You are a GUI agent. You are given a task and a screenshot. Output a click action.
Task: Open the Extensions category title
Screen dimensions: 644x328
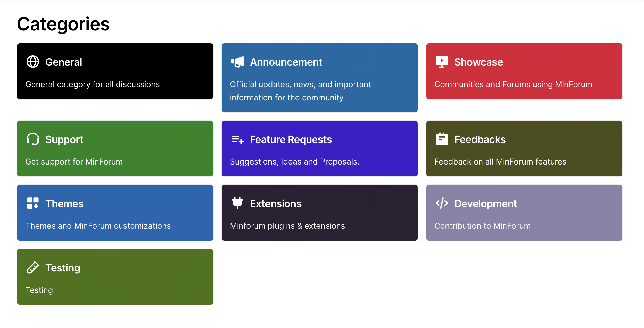[x=276, y=204]
